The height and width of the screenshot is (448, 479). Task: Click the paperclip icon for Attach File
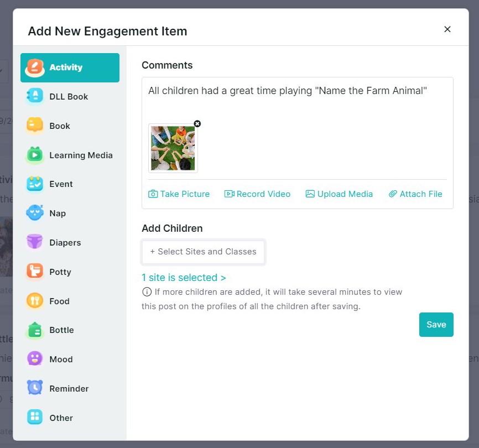(x=393, y=194)
